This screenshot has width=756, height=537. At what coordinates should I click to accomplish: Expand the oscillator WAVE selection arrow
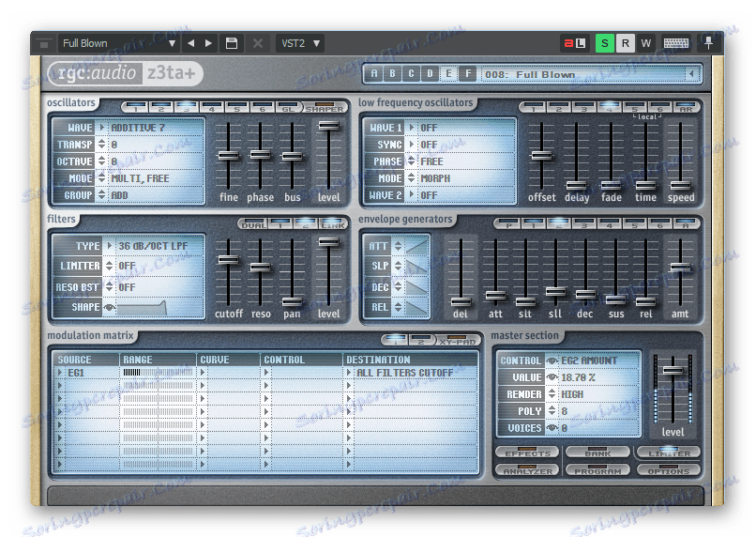(x=102, y=128)
